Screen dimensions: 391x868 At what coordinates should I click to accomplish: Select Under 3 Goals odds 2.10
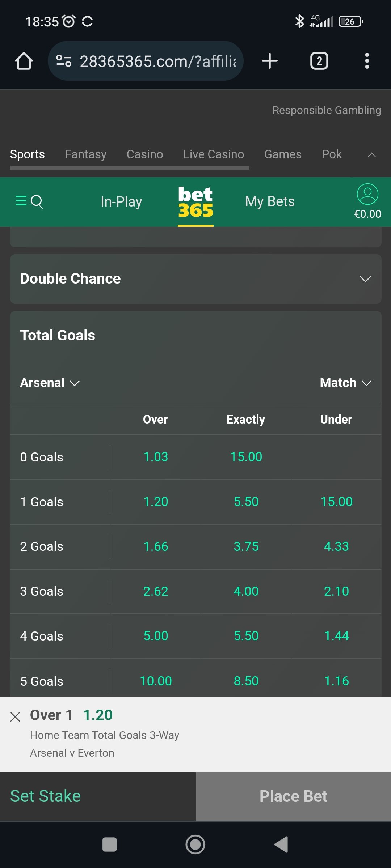(x=336, y=591)
